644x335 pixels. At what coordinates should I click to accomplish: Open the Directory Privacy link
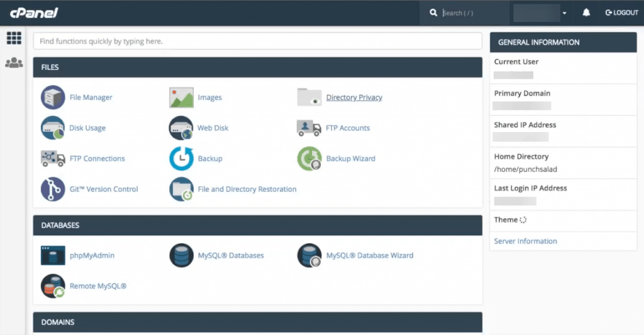[354, 97]
